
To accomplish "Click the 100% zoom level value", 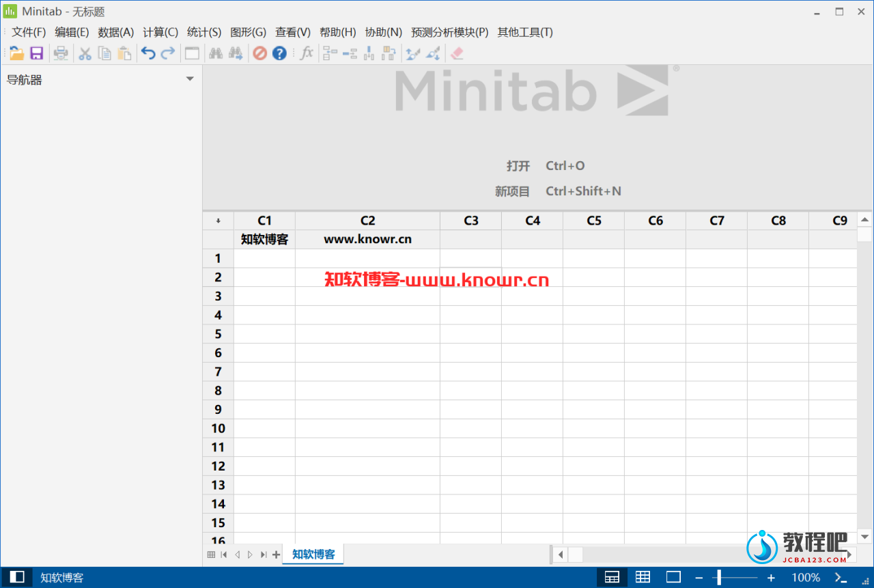I will [806, 578].
